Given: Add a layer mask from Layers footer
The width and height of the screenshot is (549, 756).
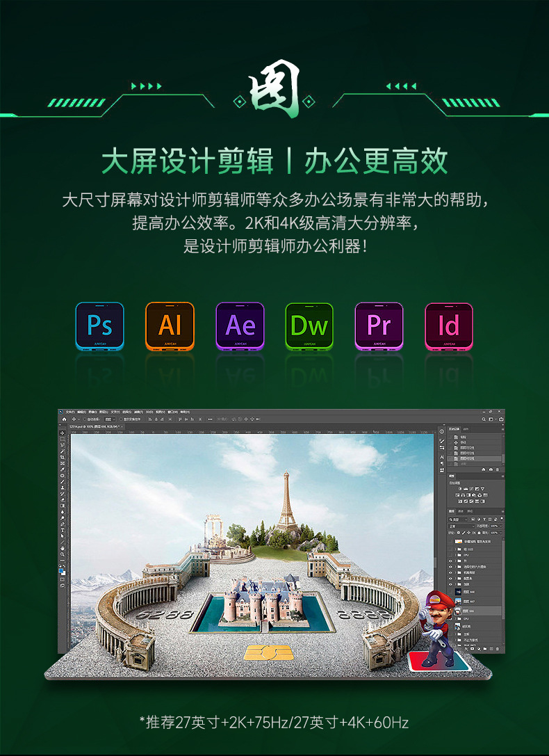Looking at the screenshot, I should click(472, 648).
